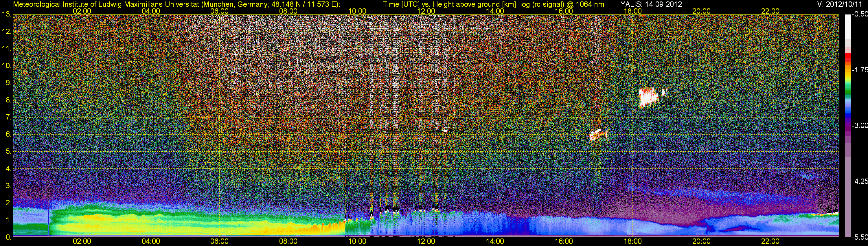Image resolution: width=868 pixels, height=246 pixels.
Task: Click the 3 km height axis label
Action: (x=8, y=186)
